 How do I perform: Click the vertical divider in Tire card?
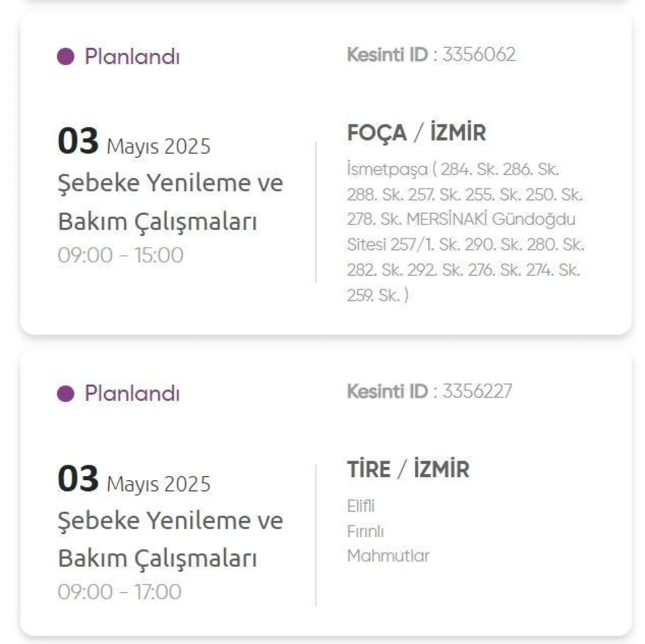coord(316,535)
